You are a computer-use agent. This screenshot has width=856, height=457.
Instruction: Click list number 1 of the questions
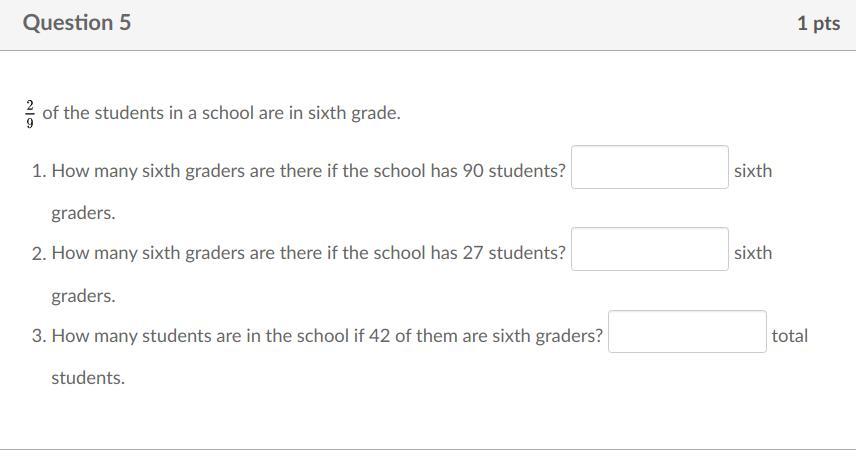coord(38,171)
